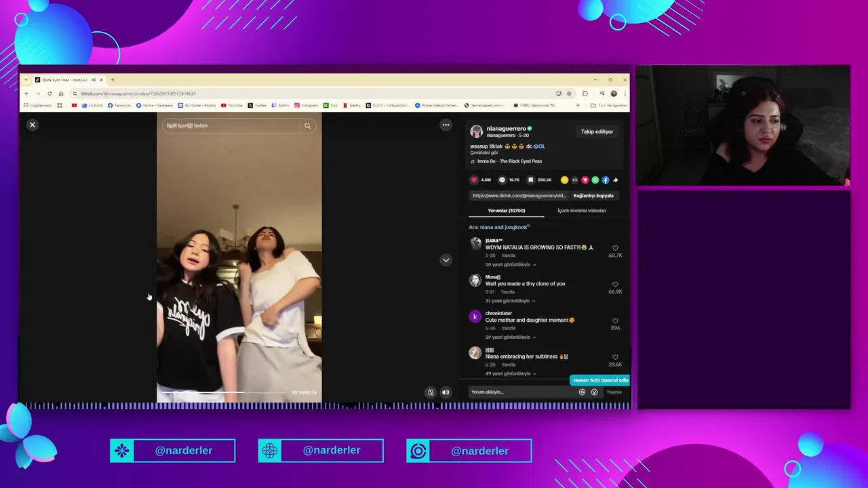Open the Twitch bookmark
Viewport: 868px width, 488px height.
tap(280, 105)
